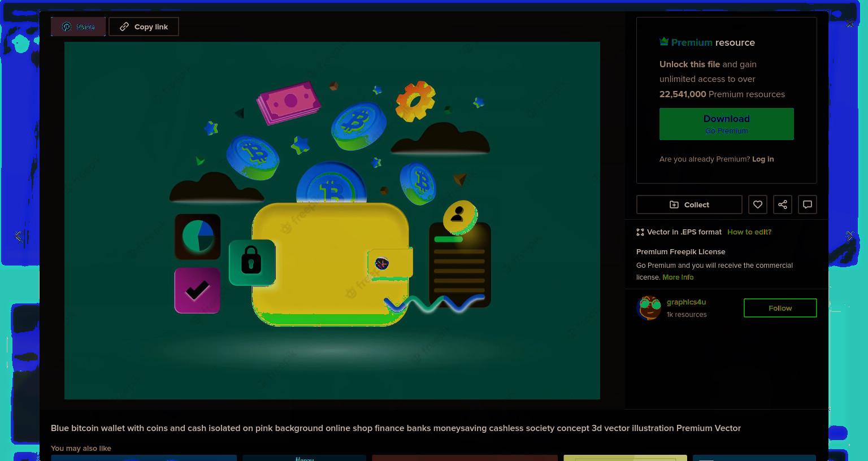Add to a collection with Collect
This screenshot has height=461, width=868.
(689, 205)
